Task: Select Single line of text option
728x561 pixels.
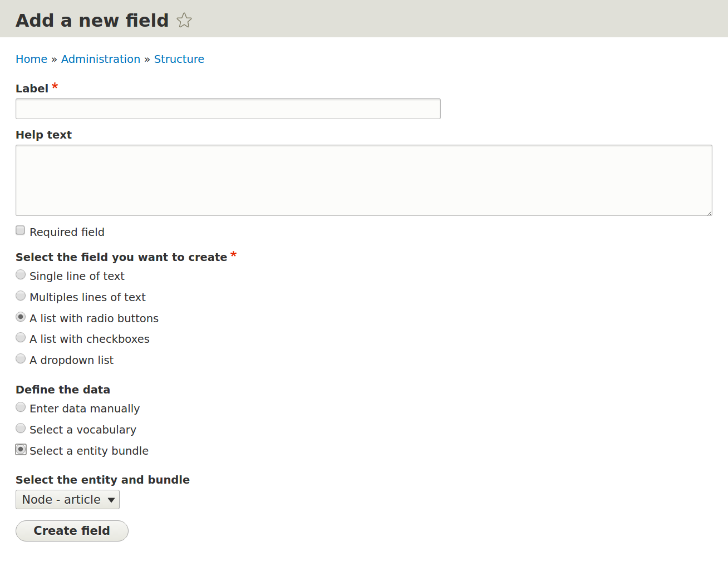Action: pos(21,274)
